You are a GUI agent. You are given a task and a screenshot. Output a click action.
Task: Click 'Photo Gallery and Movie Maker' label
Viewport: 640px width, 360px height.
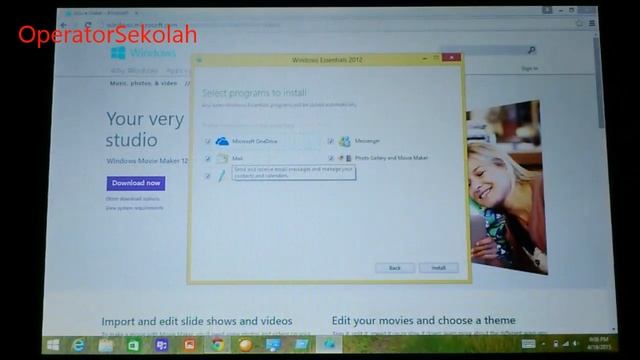(x=391, y=158)
